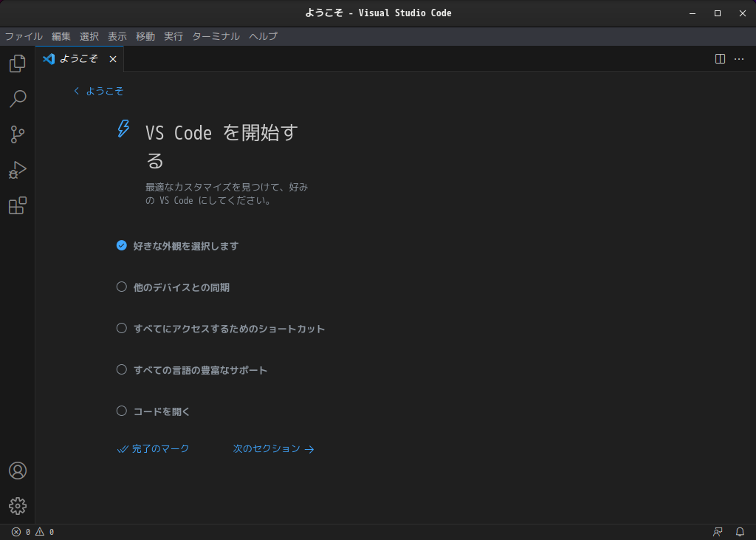Open the ファイル menu
Viewport: 756px width, 540px height.
24,36
